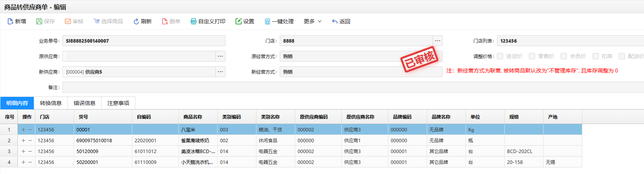This screenshot has height=174, width=644.
Task: Click the 保存 save icon
Action: 39,21
